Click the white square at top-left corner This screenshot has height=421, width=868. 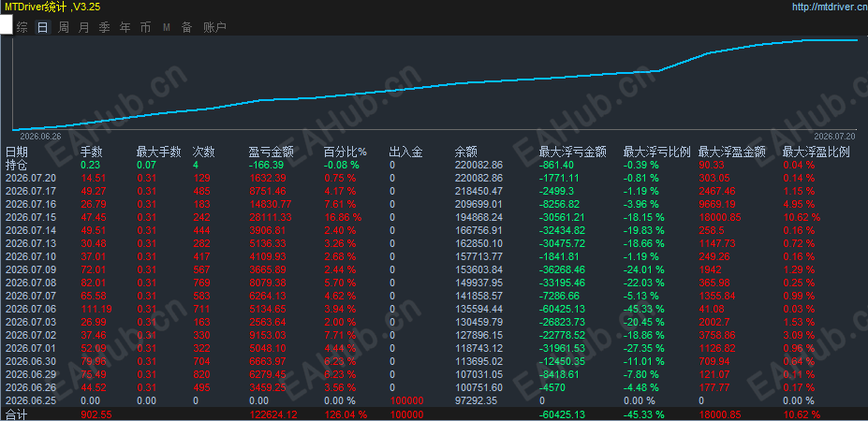click(7, 24)
